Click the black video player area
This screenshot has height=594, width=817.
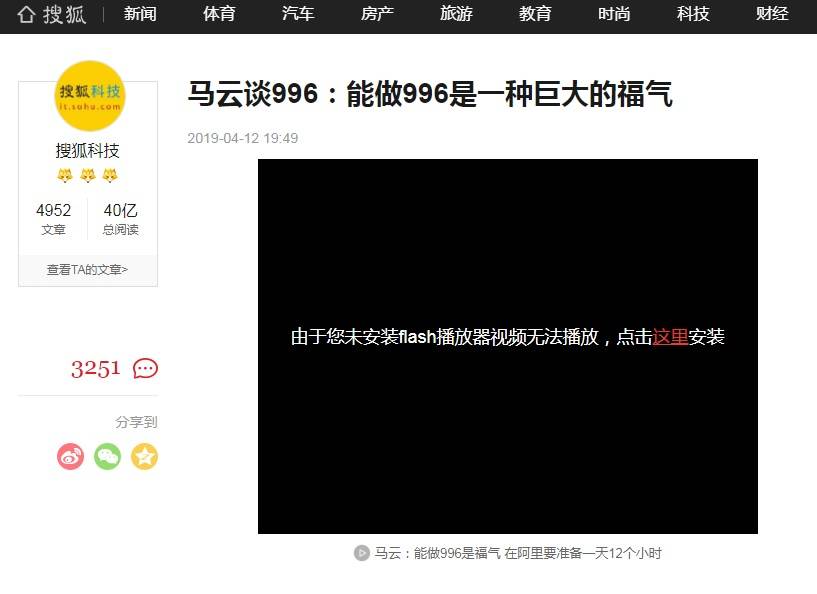(508, 346)
